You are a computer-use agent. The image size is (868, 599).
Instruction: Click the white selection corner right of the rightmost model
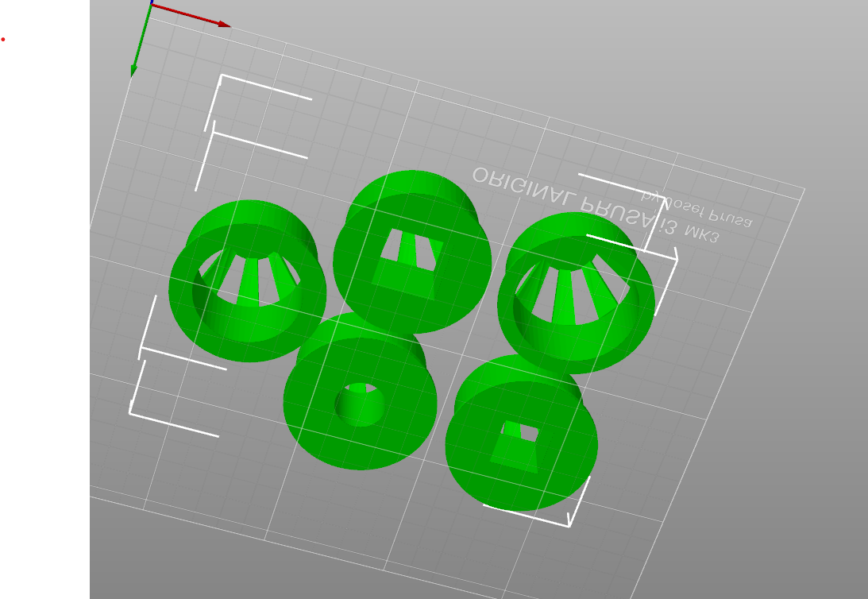675,257
